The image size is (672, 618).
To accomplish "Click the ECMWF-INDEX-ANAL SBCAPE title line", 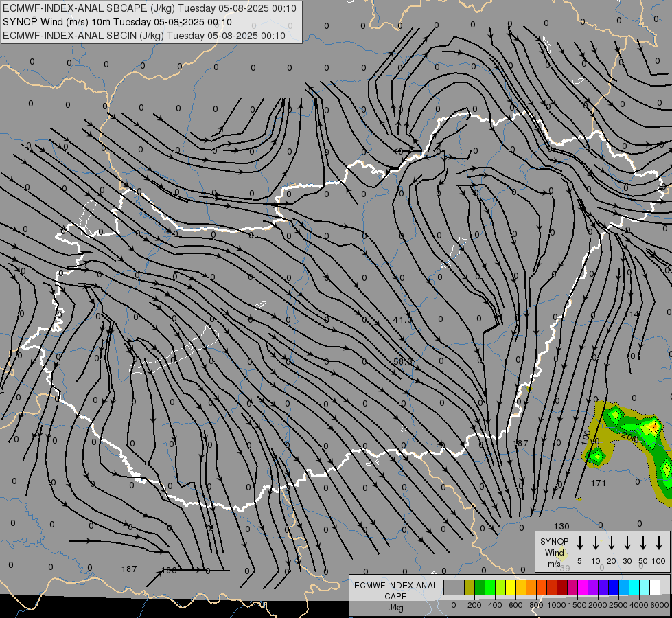I will tap(150, 8).
